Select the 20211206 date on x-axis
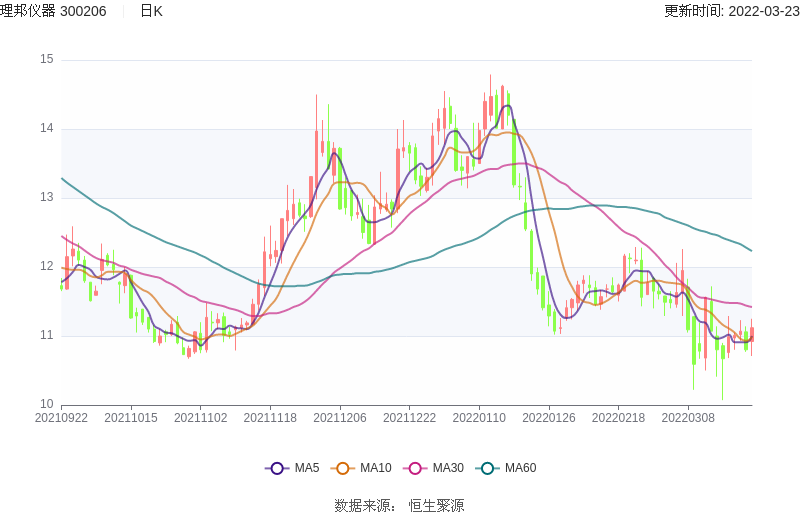800x517 pixels. [340, 418]
